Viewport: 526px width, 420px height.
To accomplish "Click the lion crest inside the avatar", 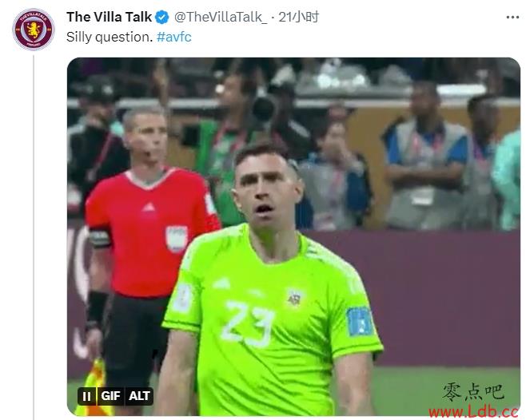I will point(34,30).
